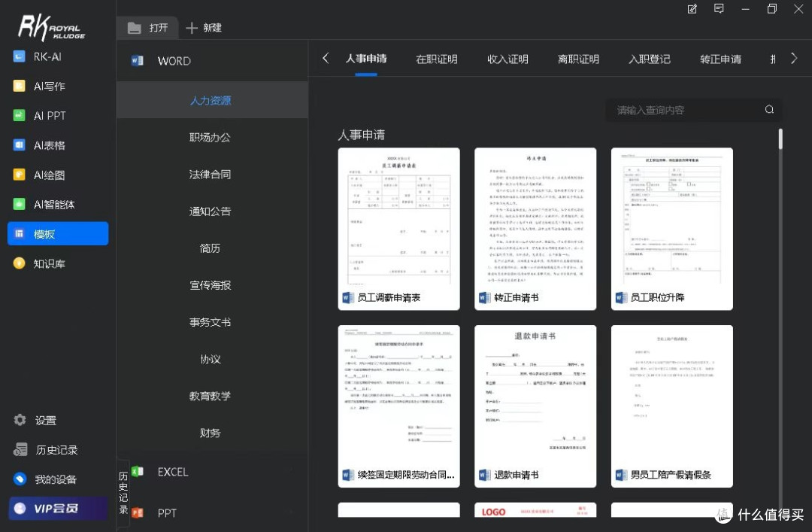Switch to the 人事申请 tab

coord(366,59)
